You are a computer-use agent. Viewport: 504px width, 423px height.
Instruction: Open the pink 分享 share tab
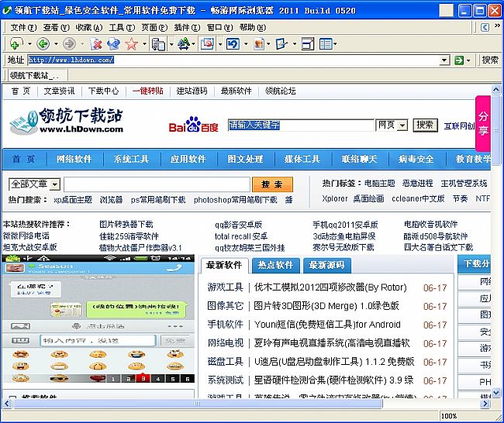click(483, 123)
